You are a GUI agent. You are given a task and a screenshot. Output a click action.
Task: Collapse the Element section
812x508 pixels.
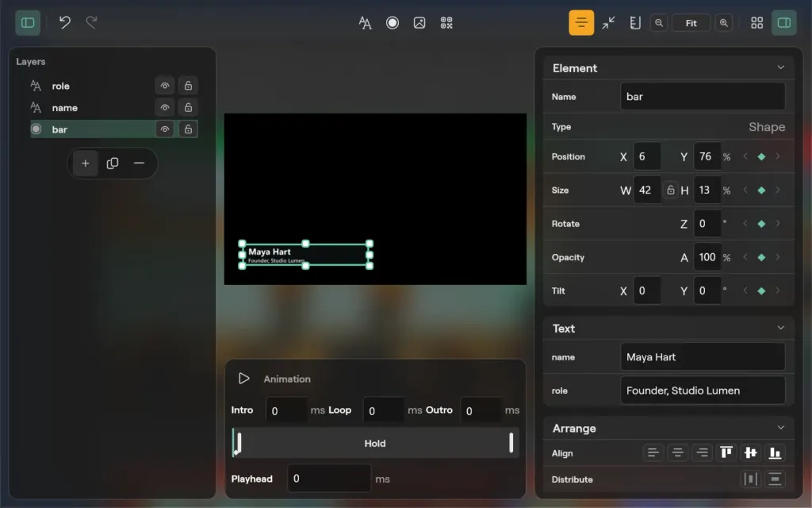click(x=780, y=67)
